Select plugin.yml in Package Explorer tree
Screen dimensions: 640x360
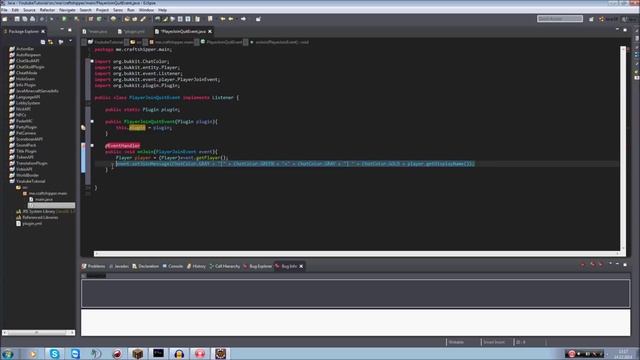point(29,223)
